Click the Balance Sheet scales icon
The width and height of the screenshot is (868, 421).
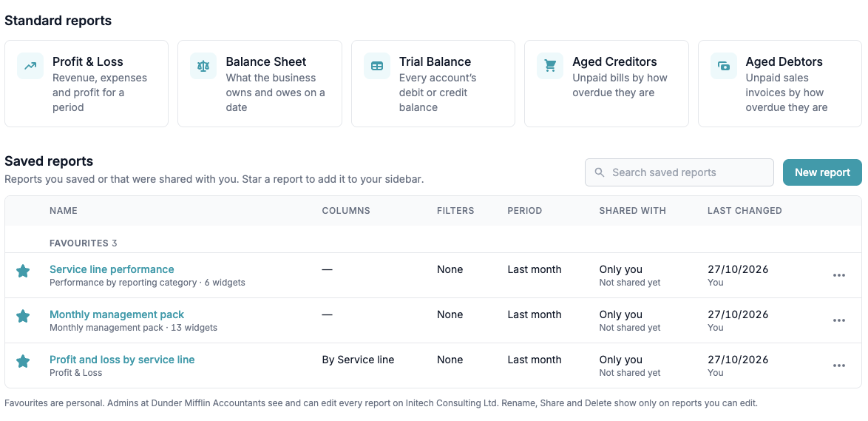(204, 66)
